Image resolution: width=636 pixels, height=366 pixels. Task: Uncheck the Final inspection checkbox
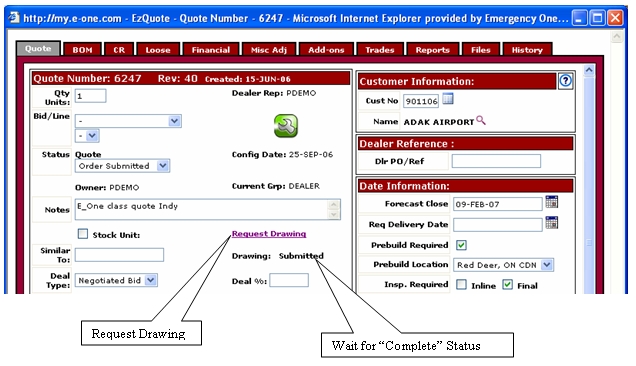(x=507, y=284)
